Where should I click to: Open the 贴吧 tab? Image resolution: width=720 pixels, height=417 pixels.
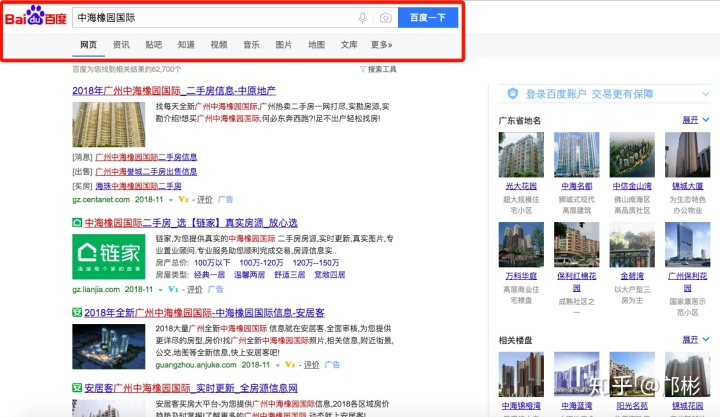pos(154,45)
